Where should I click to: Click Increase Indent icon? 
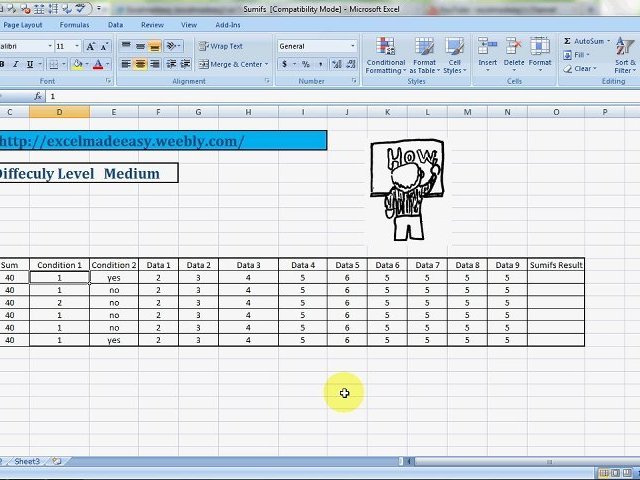[185, 64]
